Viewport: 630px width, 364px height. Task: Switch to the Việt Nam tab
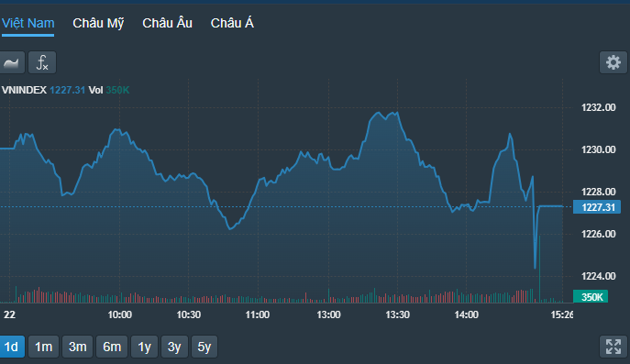point(28,23)
